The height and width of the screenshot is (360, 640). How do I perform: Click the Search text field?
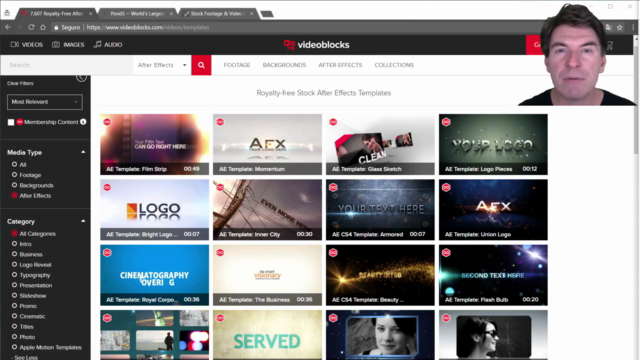(x=67, y=65)
